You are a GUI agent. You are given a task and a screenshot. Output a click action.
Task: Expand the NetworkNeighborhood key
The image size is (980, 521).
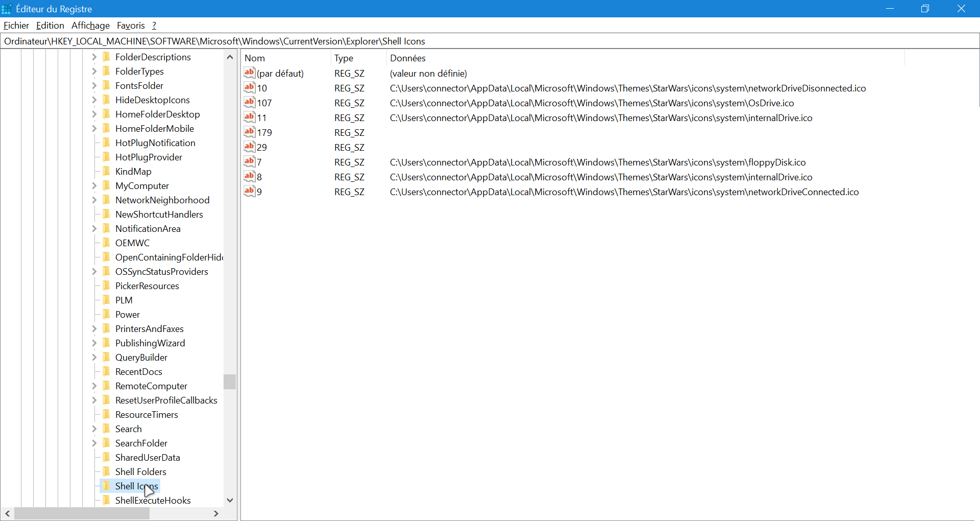click(x=94, y=200)
